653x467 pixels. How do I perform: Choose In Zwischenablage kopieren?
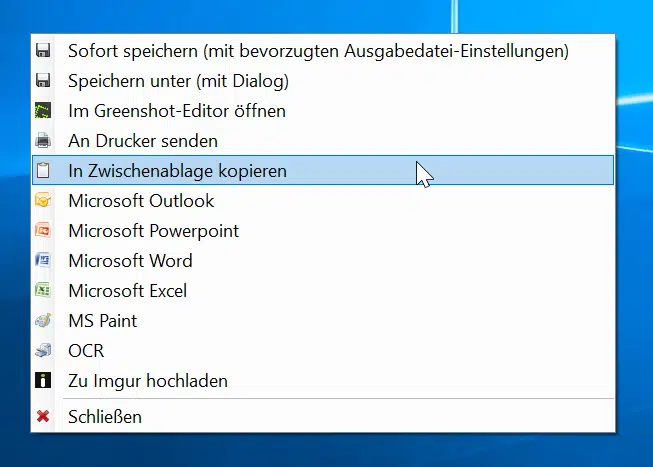(177, 171)
